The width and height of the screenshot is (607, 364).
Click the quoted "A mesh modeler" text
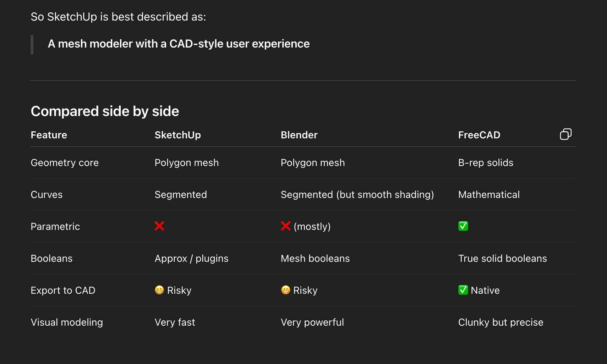[179, 44]
